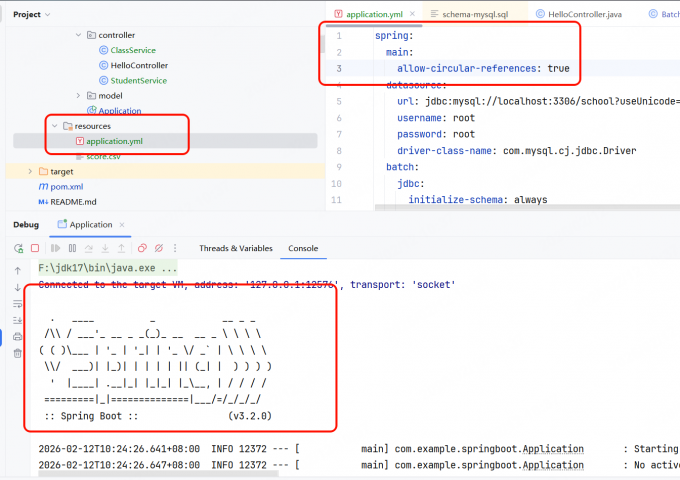This screenshot has width=680, height=480.
Task: Click the Print console output icon
Action: tap(17, 336)
